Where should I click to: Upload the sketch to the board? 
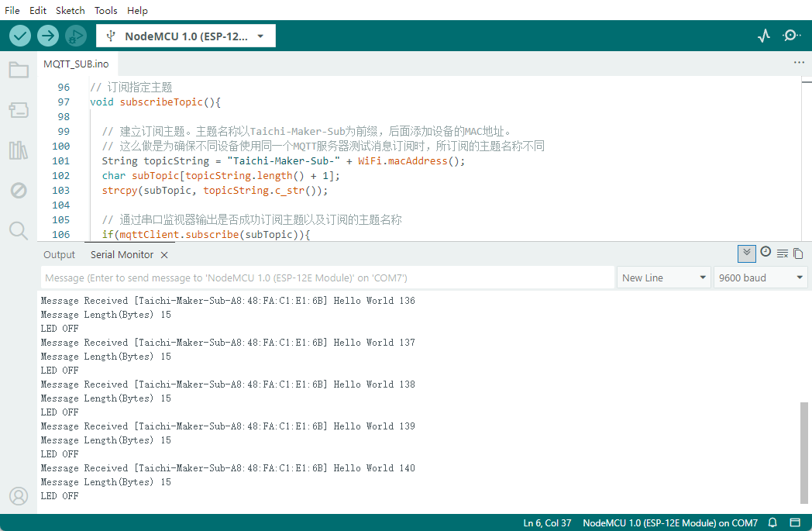[47, 35]
